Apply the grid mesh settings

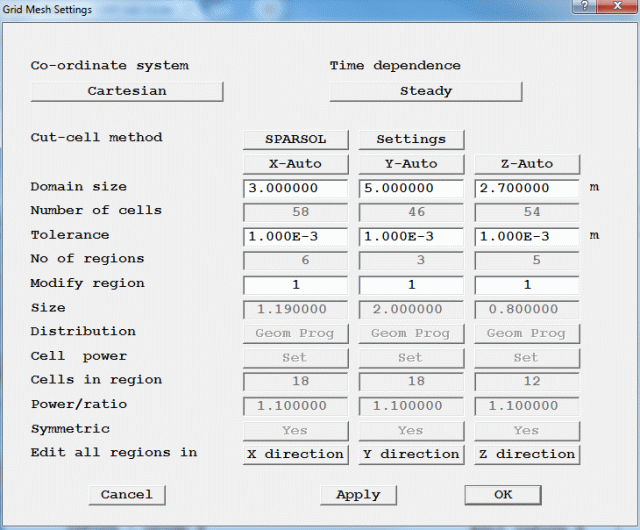click(358, 495)
